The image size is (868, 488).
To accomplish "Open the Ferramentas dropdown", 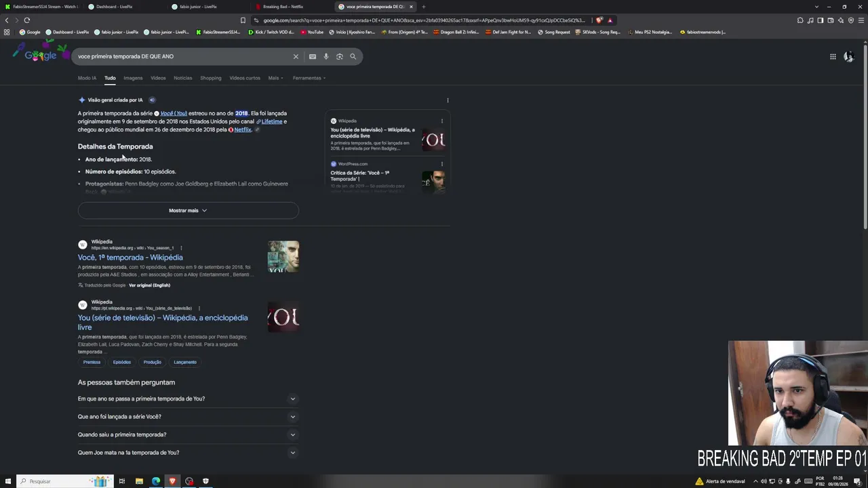I will (309, 78).
